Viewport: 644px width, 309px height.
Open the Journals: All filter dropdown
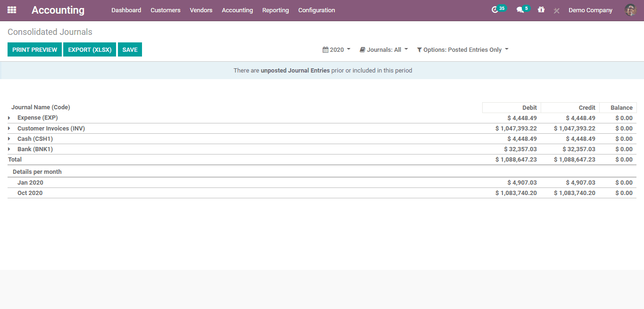[384, 49]
